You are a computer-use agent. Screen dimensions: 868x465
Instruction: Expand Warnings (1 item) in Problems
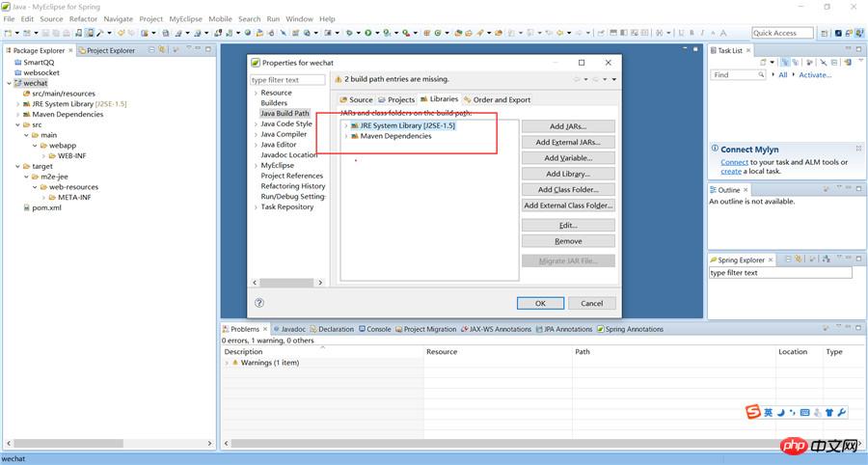(227, 363)
